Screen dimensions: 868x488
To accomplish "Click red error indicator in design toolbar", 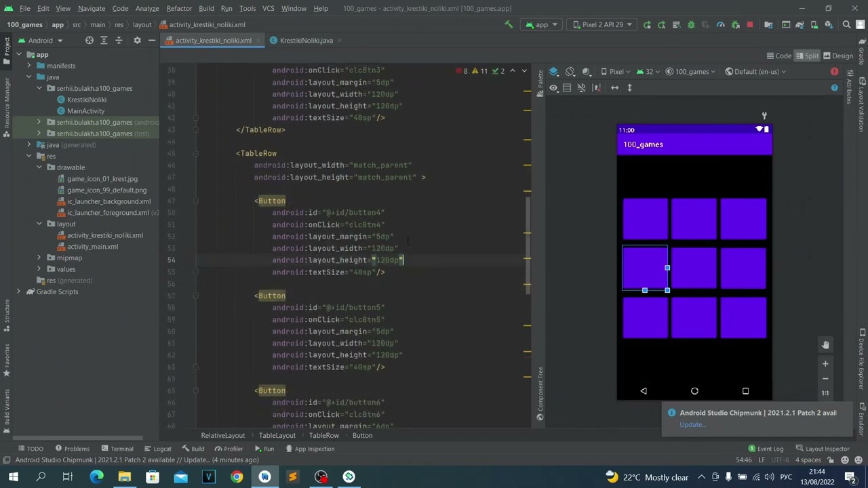I will click(x=834, y=72).
